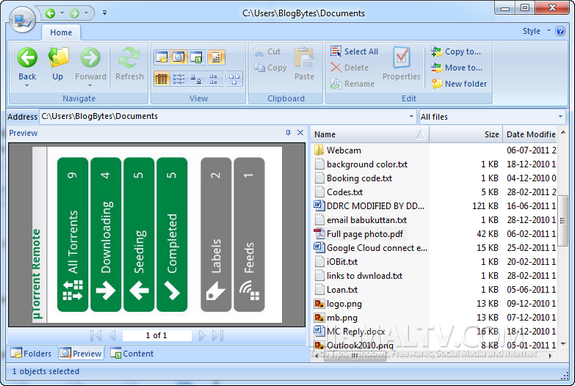Toggle the highlighted fourth View-group icon
The height and width of the screenshot is (386, 575).
216,57
